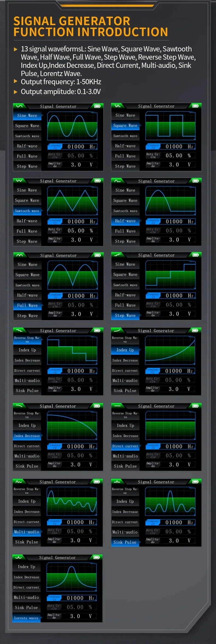Click unselected Full Wave item in Half-wave screen
The width and height of the screenshot is (216, 644).
[125, 231]
